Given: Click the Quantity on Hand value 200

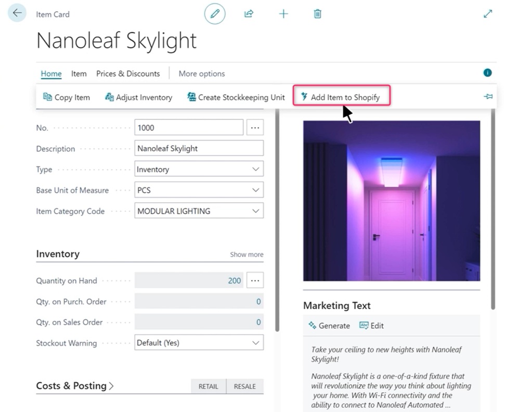Looking at the screenshot, I should click(x=189, y=280).
